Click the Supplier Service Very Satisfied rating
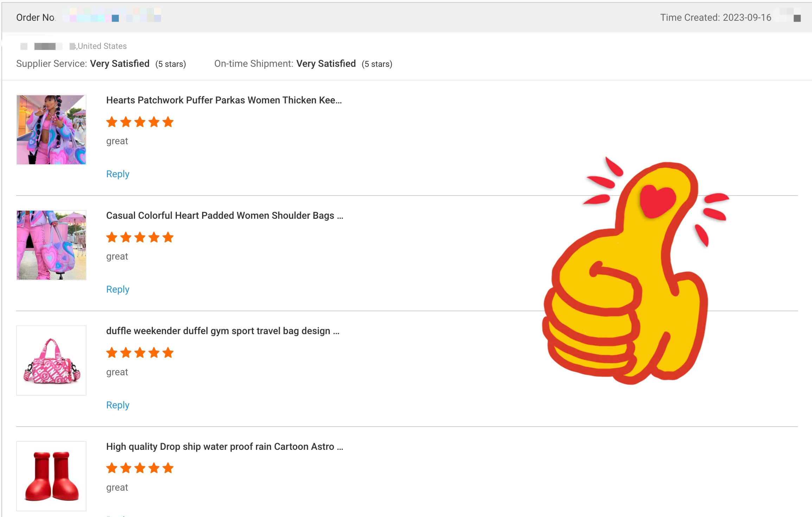The width and height of the screenshot is (812, 517). pyautogui.click(x=120, y=64)
